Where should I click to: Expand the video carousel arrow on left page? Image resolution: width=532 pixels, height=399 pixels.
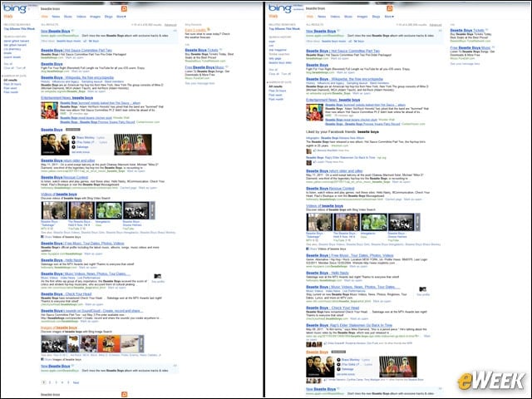pos(152,210)
